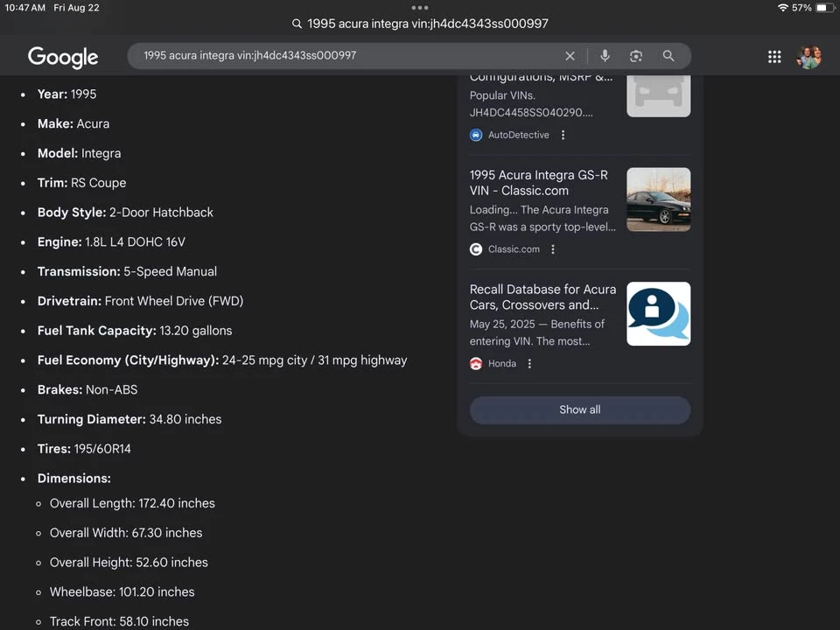Tap the three-dot multitasking menu at top

420,8
